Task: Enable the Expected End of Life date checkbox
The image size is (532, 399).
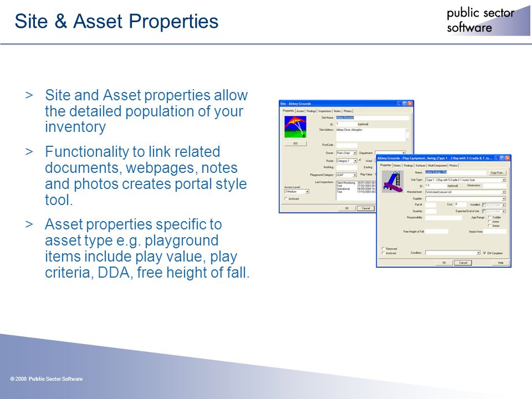Action: (x=484, y=211)
